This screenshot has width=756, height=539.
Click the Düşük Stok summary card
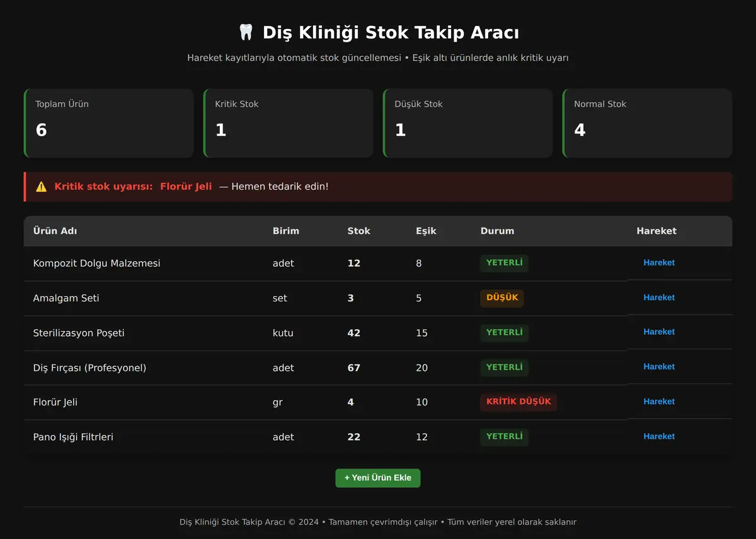467,123
